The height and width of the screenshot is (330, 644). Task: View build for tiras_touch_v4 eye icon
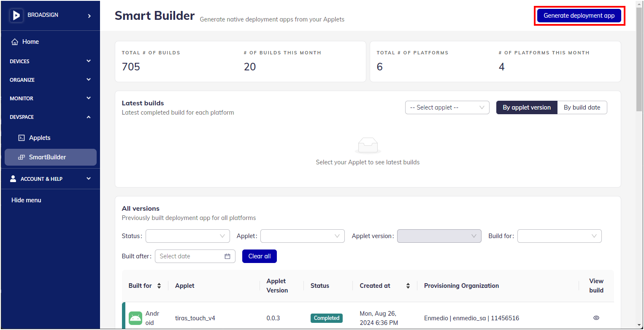pyautogui.click(x=596, y=318)
